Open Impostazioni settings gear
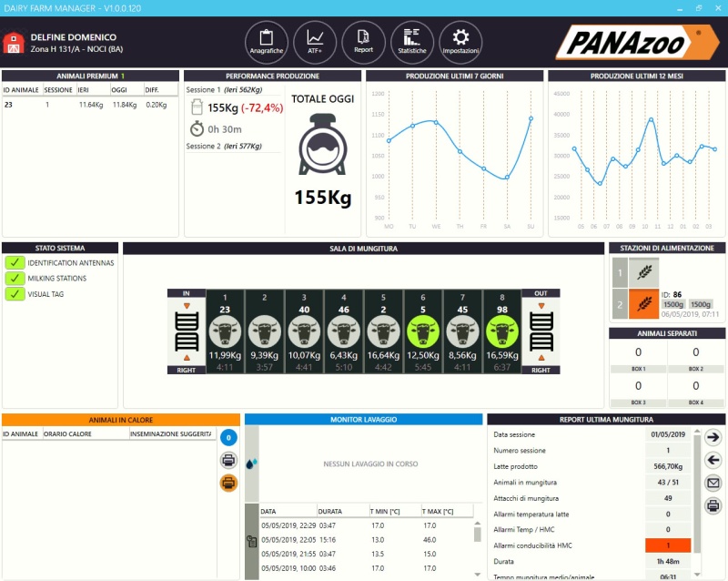 click(460, 42)
